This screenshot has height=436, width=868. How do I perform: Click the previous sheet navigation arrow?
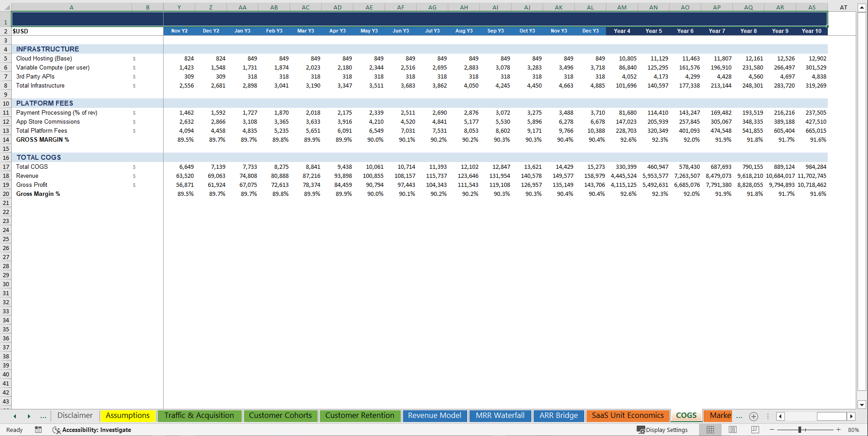coord(15,416)
